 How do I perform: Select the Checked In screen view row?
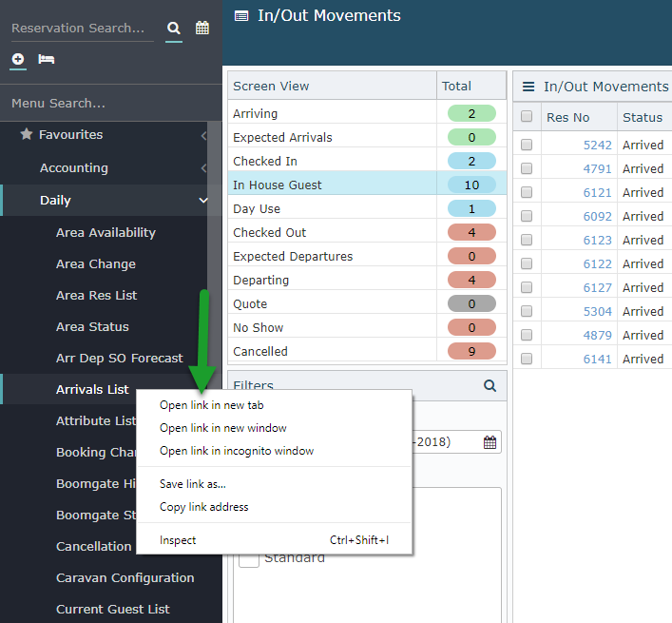[367, 161]
